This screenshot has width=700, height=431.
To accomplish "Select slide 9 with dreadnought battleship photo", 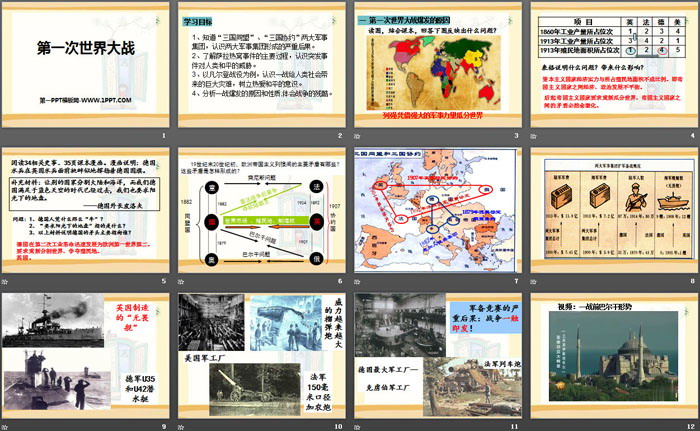I will click(x=86, y=356).
